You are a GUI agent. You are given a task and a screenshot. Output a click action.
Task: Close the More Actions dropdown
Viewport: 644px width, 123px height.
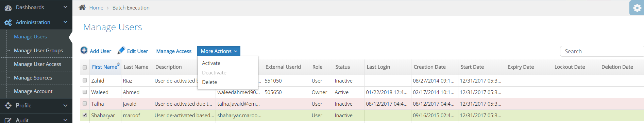(219, 51)
